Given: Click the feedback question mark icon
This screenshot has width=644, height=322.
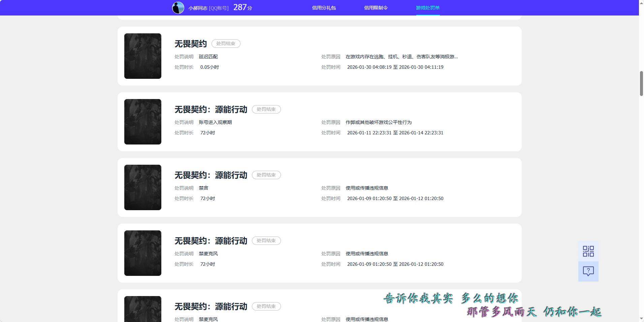Looking at the screenshot, I should pyautogui.click(x=588, y=271).
